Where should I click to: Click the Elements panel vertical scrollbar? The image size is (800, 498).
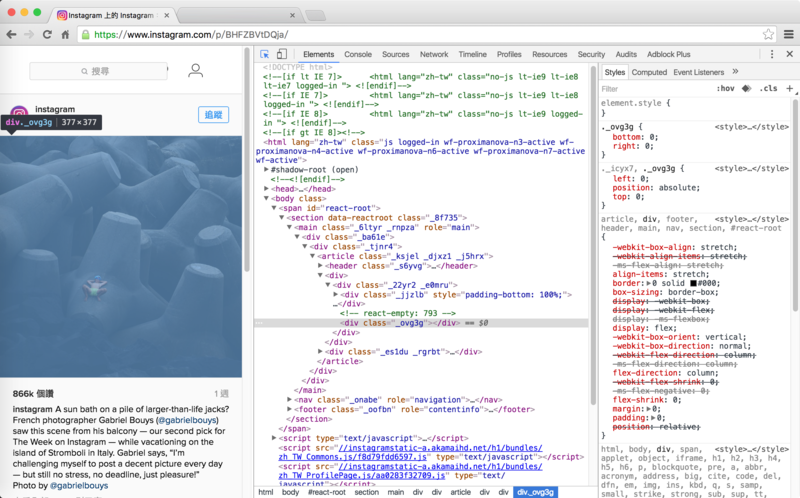593,235
